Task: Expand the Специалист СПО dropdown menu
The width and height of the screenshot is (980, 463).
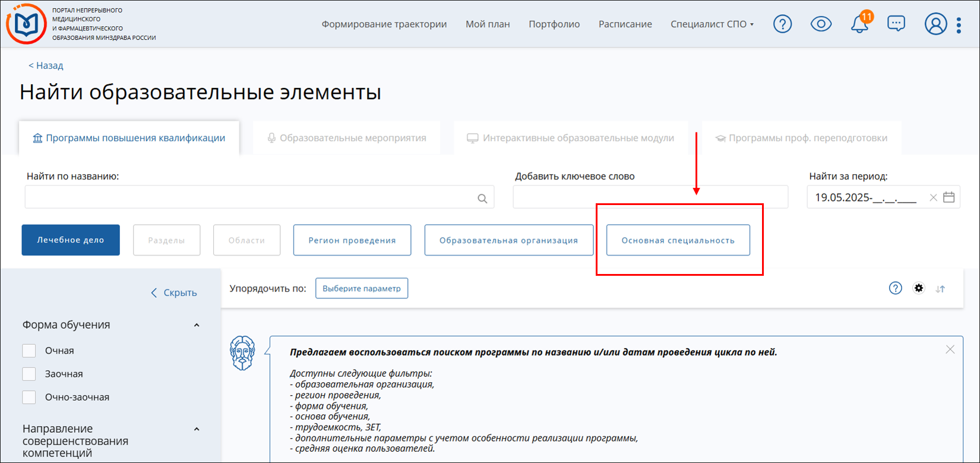Action: (x=712, y=24)
